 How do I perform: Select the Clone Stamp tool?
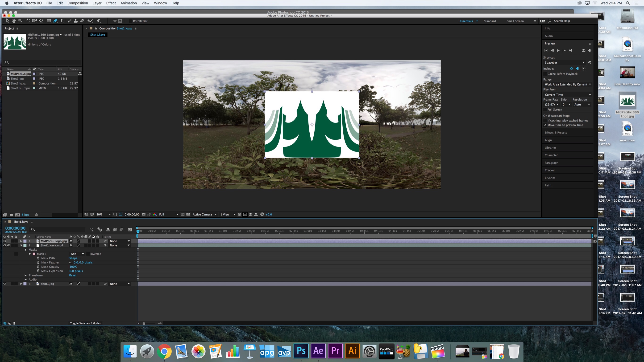(x=75, y=21)
